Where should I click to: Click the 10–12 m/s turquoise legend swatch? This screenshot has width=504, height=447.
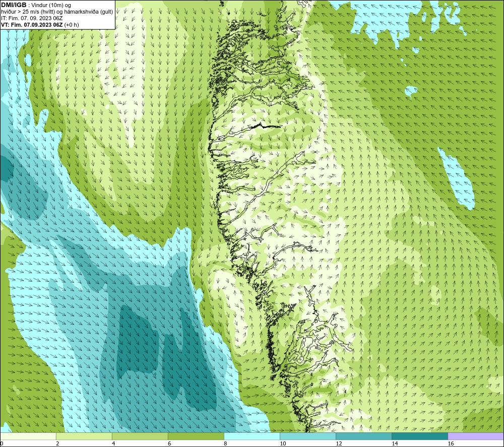308,436
